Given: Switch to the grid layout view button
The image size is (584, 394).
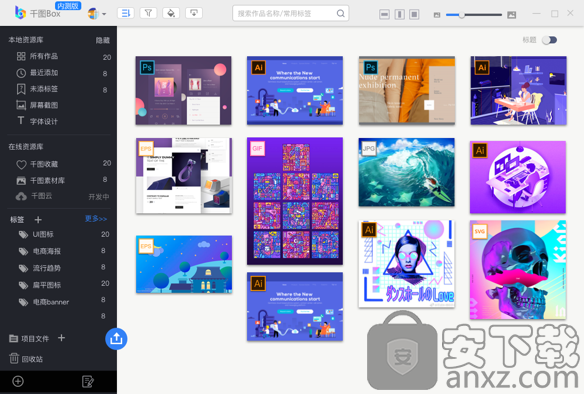Looking at the screenshot, I should pos(414,15).
